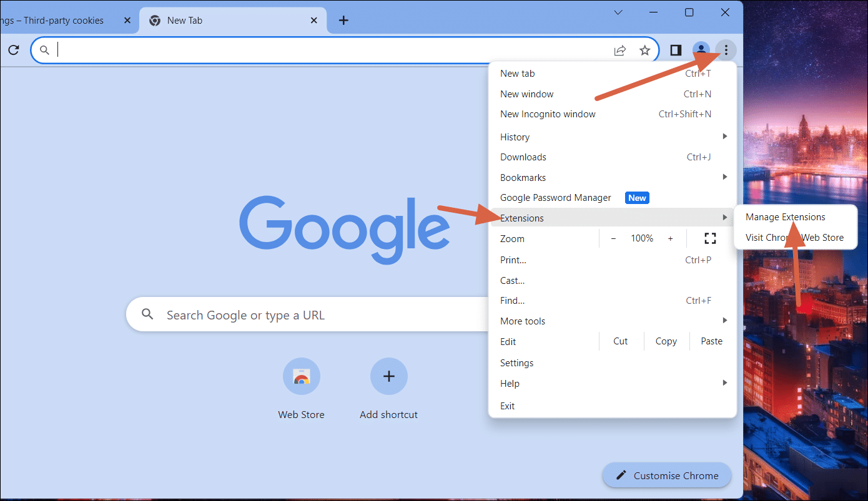Viewport: 868px width, 501px height.
Task: Open the side panel icon
Action: point(675,50)
